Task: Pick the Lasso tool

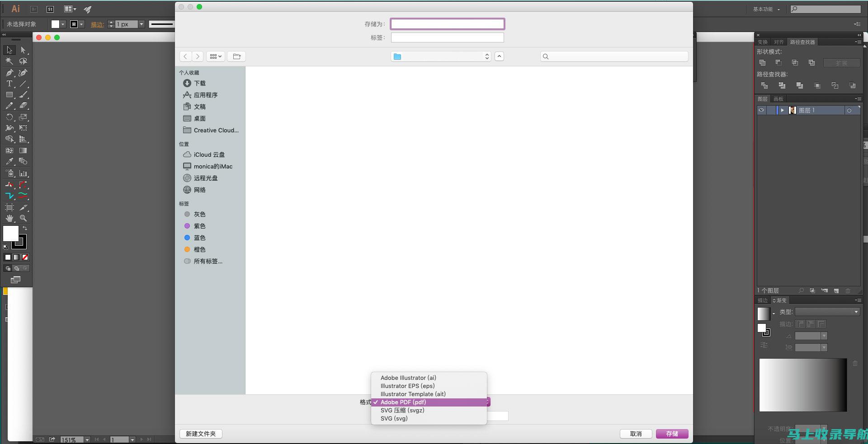Action: pyautogui.click(x=23, y=61)
